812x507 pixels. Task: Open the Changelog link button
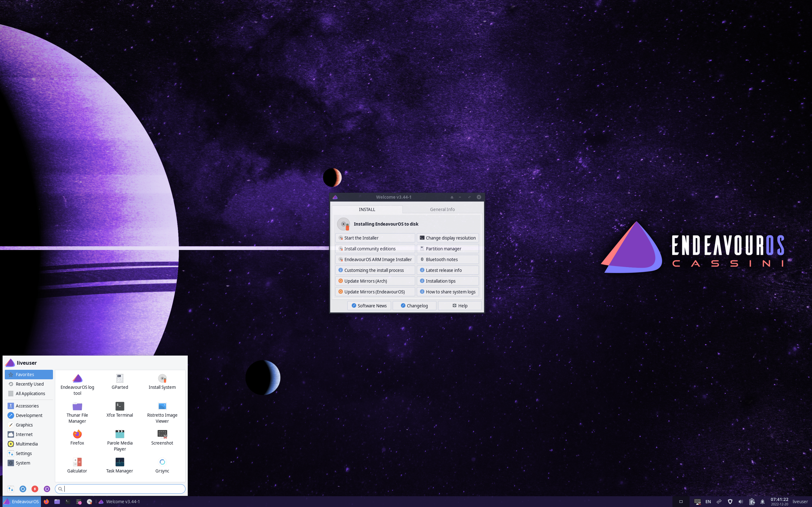414,305
